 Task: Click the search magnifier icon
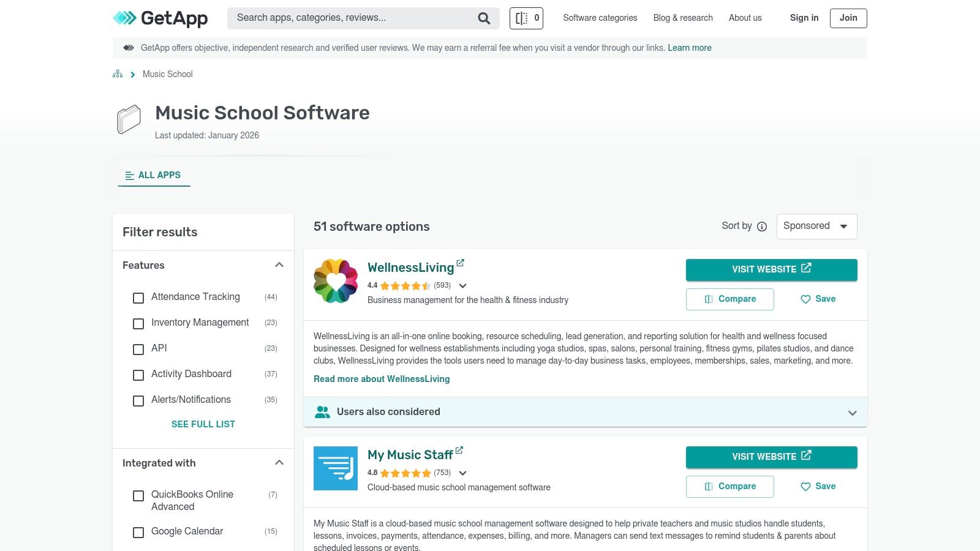click(484, 18)
